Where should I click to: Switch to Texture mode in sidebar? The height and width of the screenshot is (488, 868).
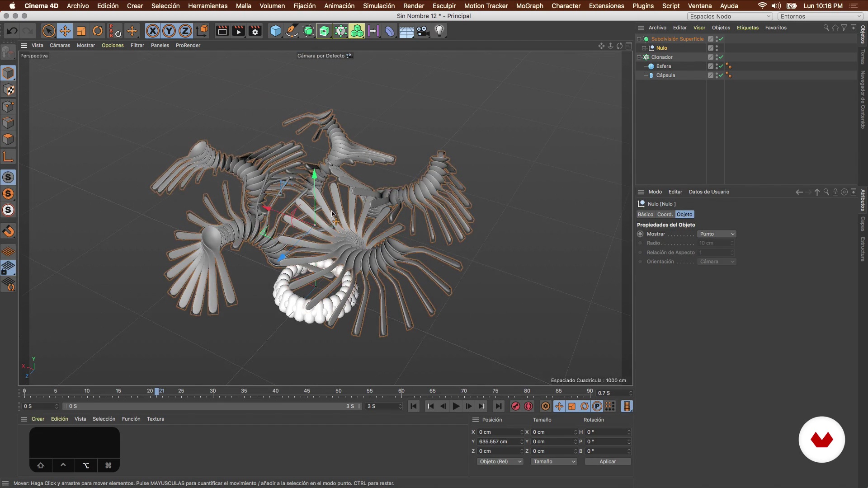[x=8, y=90]
